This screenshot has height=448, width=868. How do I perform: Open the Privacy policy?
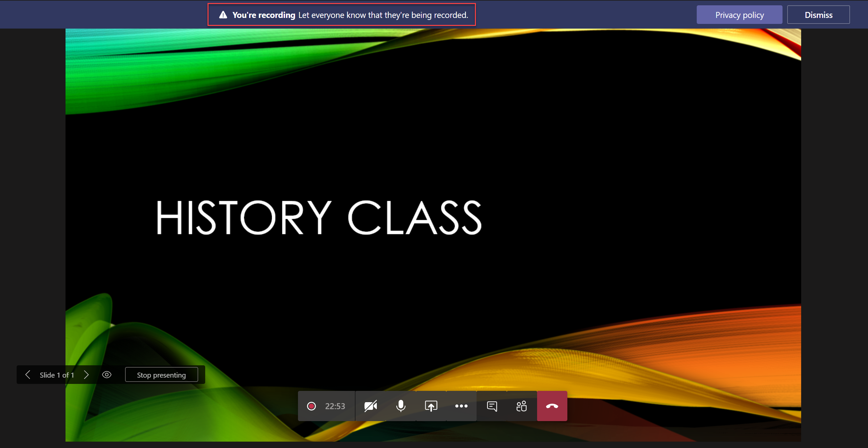739,15
